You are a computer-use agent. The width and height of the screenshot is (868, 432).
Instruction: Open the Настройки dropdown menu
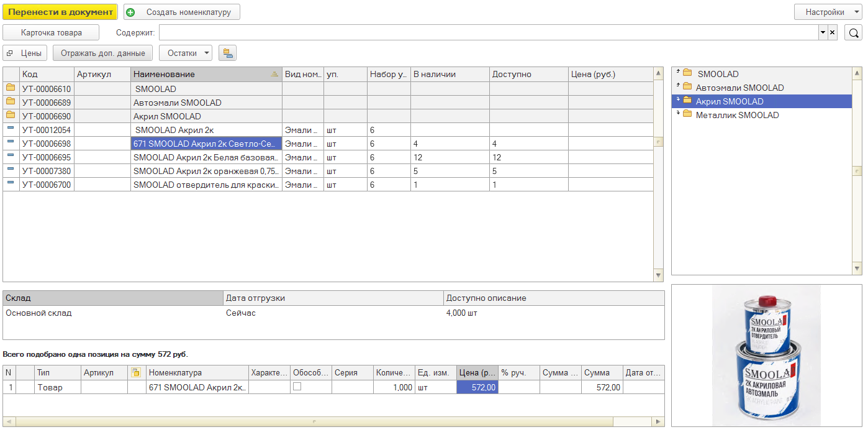pyautogui.click(x=828, y=12)
